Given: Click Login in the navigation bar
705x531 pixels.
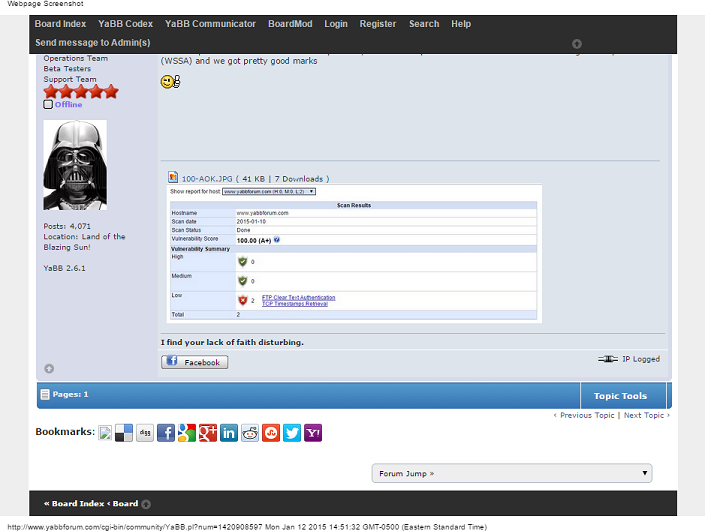Looking at the screenshot, I should point(336,24).
